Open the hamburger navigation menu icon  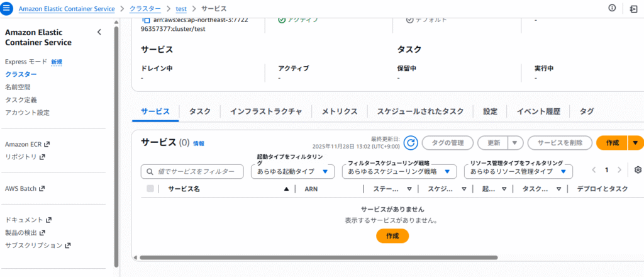pyautogui.click(x=8, y=9)
